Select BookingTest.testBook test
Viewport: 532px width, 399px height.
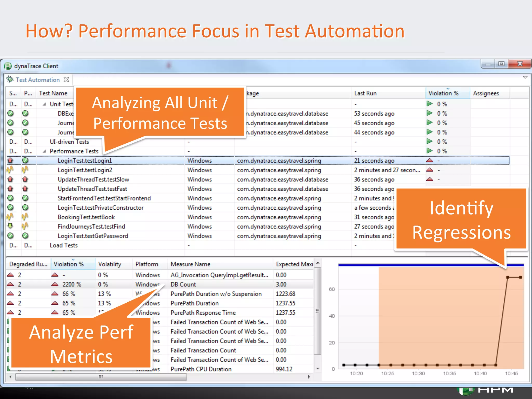pyautogui.click(x=86, y=217)
